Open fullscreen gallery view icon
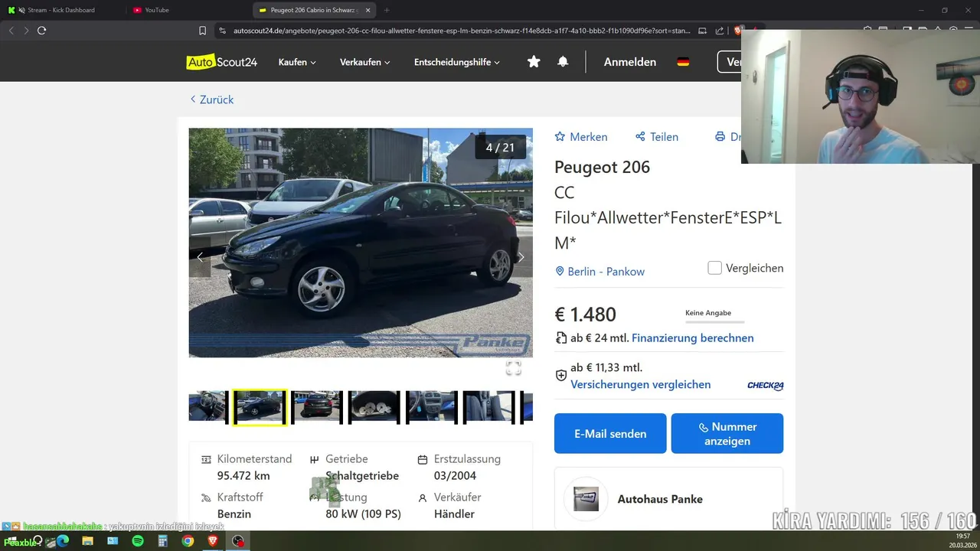980x551 pixels. tap(514, 369)
